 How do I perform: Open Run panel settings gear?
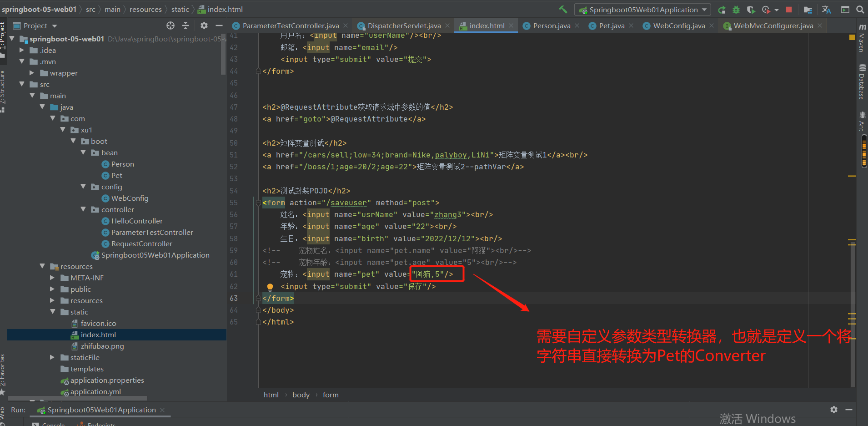[834, 410]
